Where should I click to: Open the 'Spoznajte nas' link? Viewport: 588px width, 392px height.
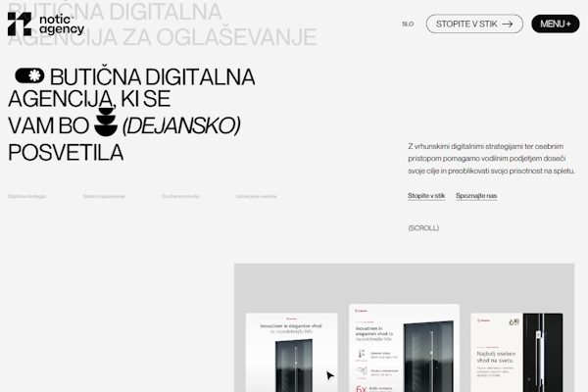[x=476, y=196]
